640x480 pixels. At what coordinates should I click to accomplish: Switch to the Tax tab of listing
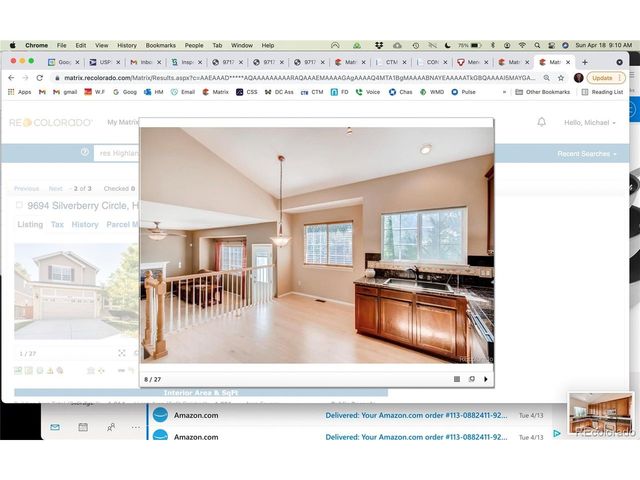tap(57, 225)
